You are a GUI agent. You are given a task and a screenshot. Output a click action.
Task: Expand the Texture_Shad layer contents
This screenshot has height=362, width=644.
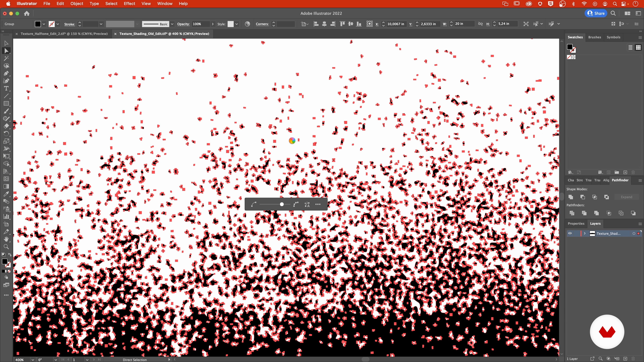click(x=585, y=233)
